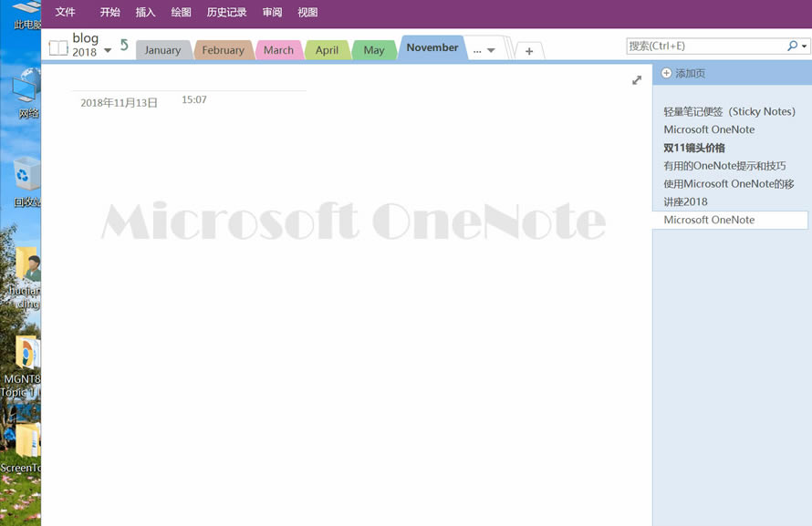Open the MGNT8 Topic desktop file

click(24, 367)
